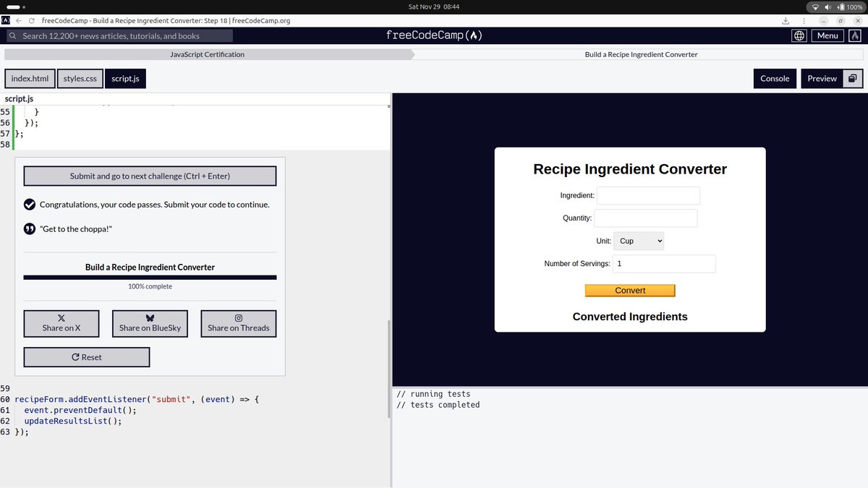Click the '// running tests' console line

coord(433,394)
